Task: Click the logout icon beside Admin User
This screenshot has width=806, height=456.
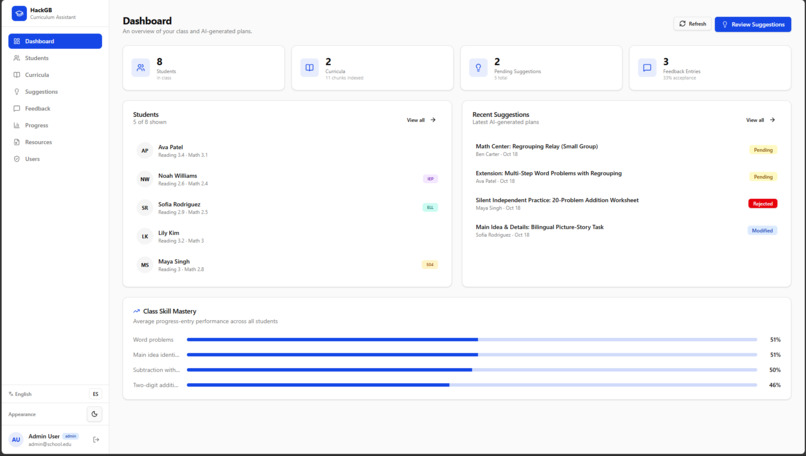Action: click(96, 440)
